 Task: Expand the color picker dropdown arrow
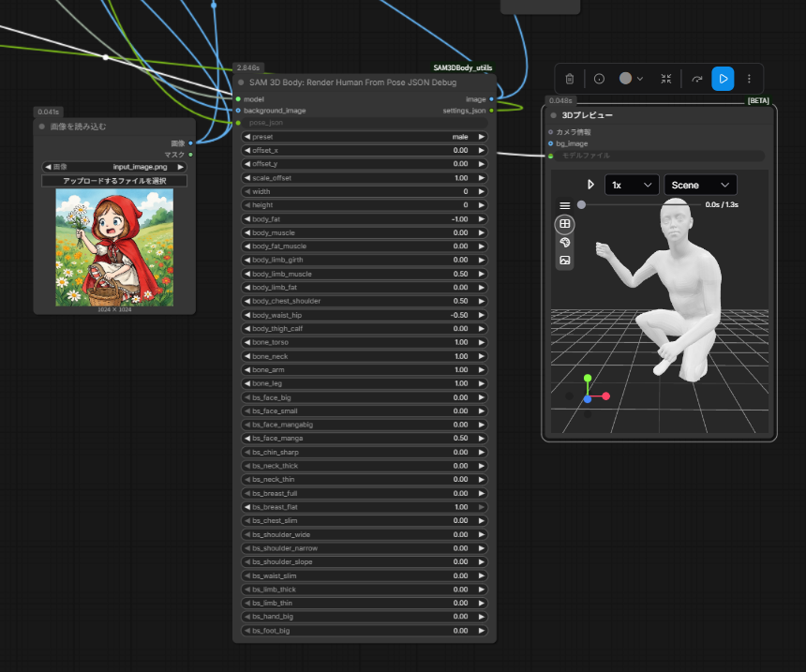point(640,79)
